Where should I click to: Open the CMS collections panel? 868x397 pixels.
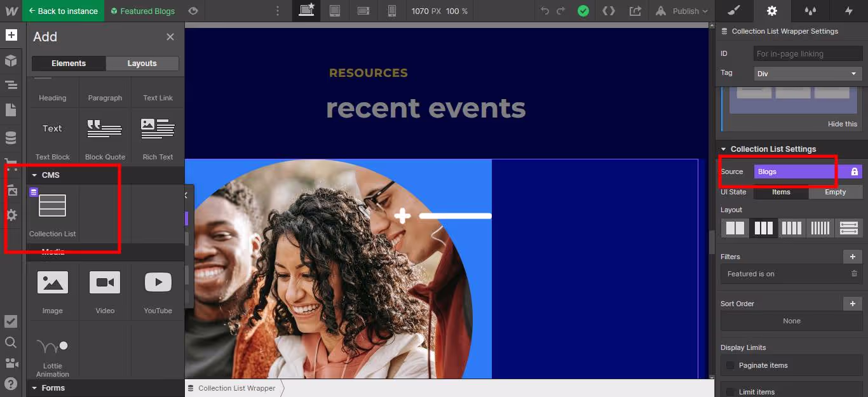coord(11,138)
